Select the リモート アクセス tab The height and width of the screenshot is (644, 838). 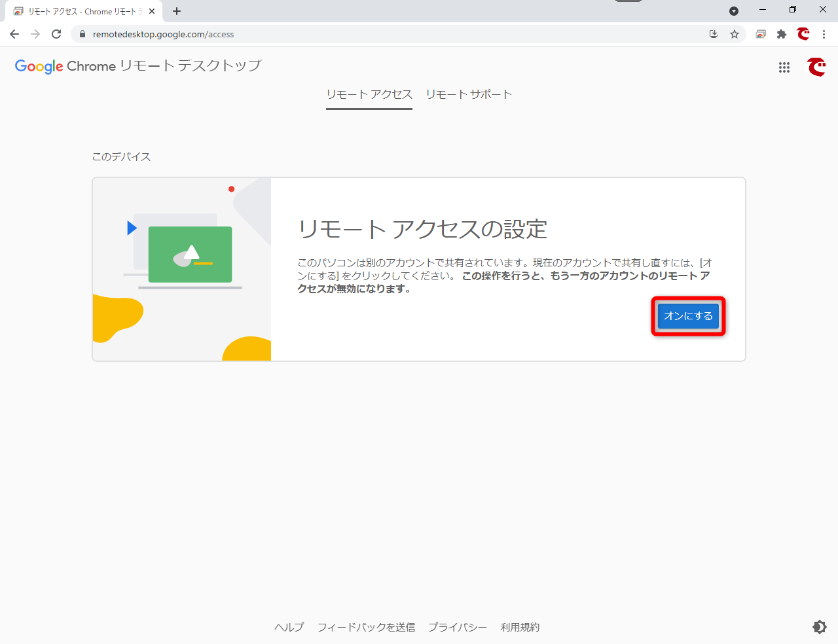(369, 94)
